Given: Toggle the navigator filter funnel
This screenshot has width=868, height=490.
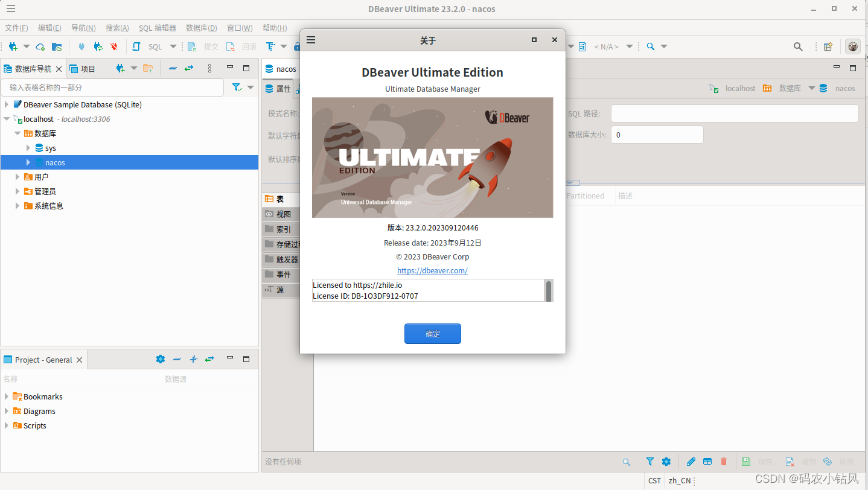Looking at the screenshot, I should point(236,87).
